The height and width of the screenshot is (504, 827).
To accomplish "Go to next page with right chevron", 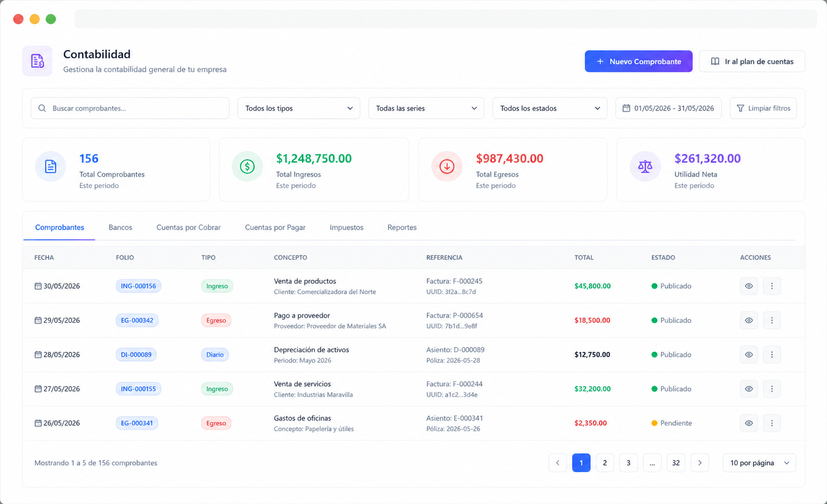I will pos(700,463).
